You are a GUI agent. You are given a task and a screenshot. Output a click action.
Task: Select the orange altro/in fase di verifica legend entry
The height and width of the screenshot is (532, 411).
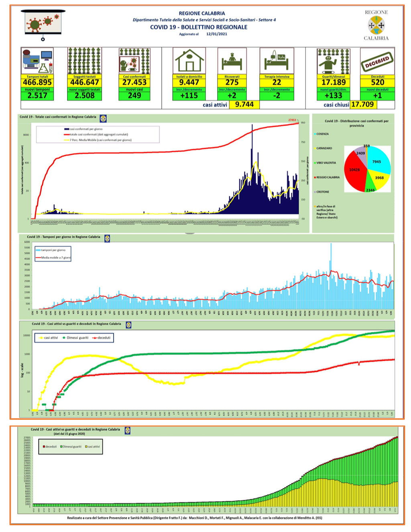click(x=326, y=212)
